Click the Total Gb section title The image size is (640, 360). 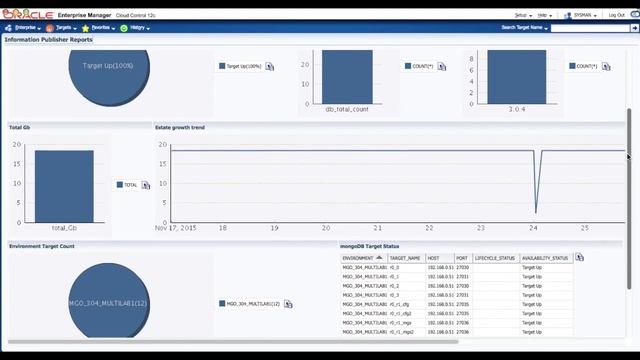pyautogui.click(x=20, y=127)
